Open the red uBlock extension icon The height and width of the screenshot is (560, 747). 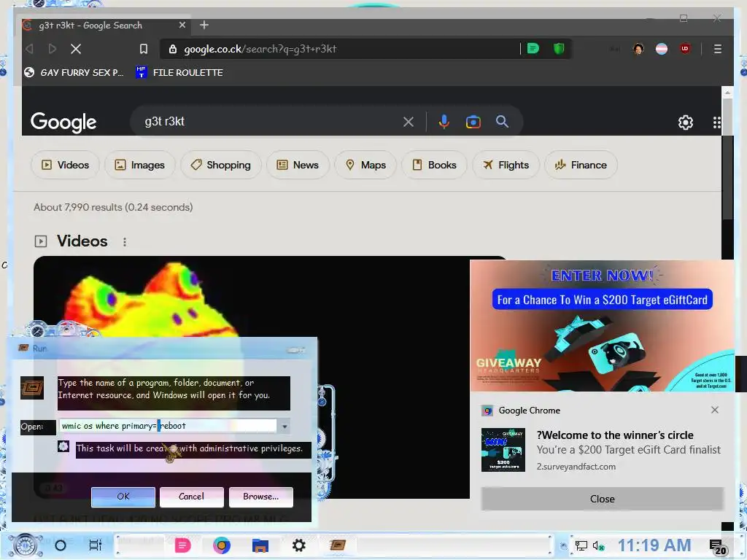click(x=685, y=49)
